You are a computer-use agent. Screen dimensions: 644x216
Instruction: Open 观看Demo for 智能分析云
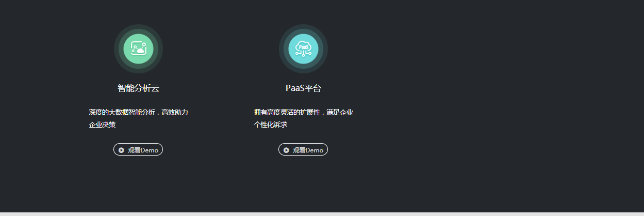138,149
